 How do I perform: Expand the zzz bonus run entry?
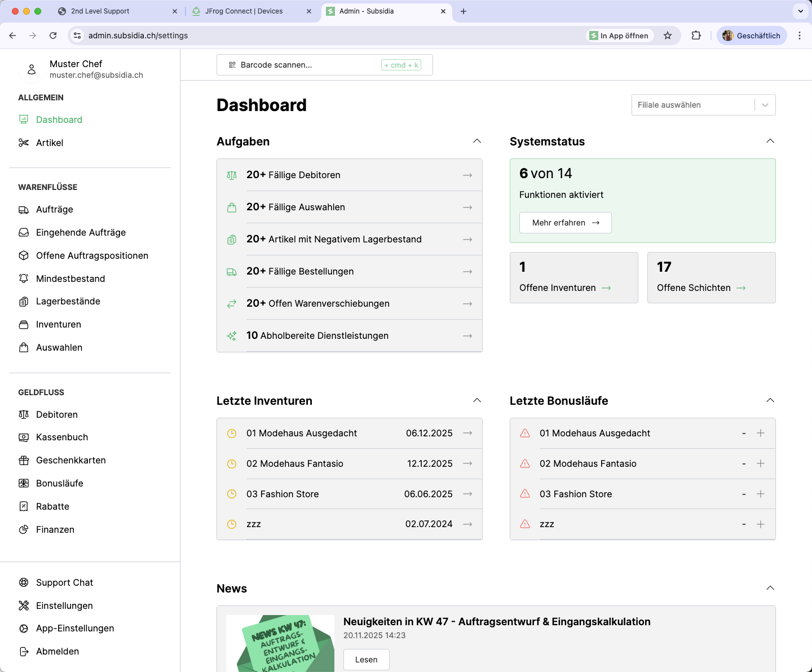pos(760,524)
